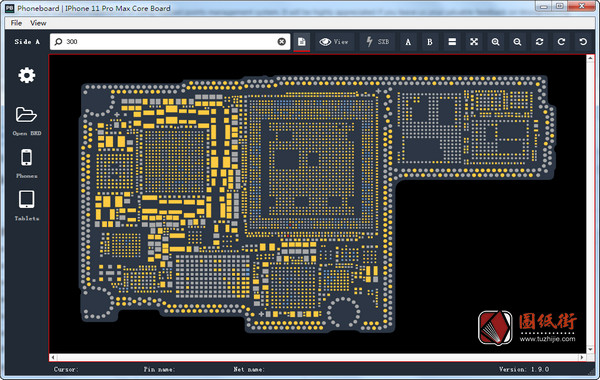Image resolution: width=600 pixels, height=380 pixels.
Task: Click the refresh double-arrow icon
Action: 540,42
